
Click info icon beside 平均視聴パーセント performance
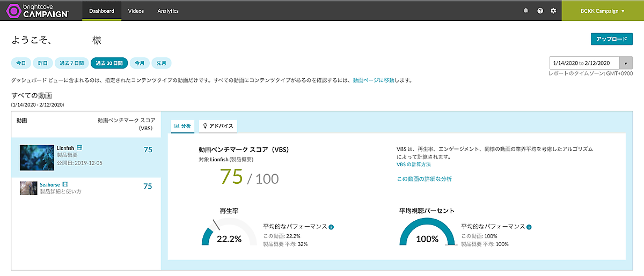[x=529, y=227]
